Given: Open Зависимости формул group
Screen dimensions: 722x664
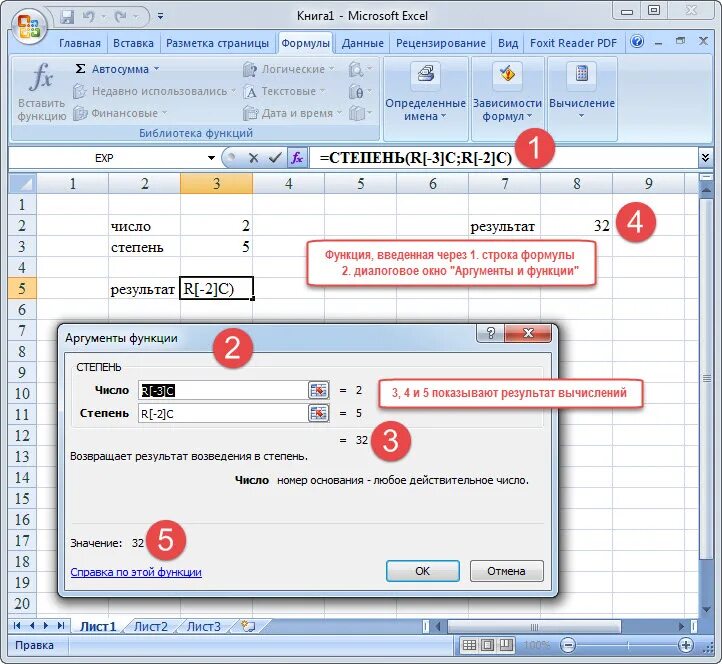Looking at the screenshot, I should pyautogui.click(x=507, y=92).
